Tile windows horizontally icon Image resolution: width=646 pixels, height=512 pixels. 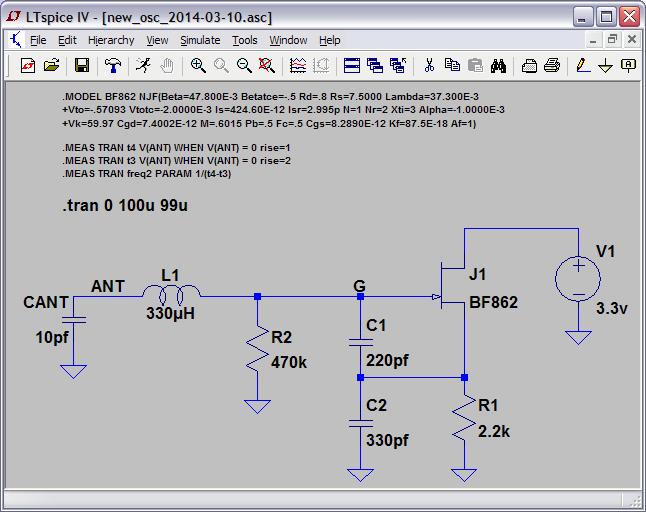tap(351, 65)
